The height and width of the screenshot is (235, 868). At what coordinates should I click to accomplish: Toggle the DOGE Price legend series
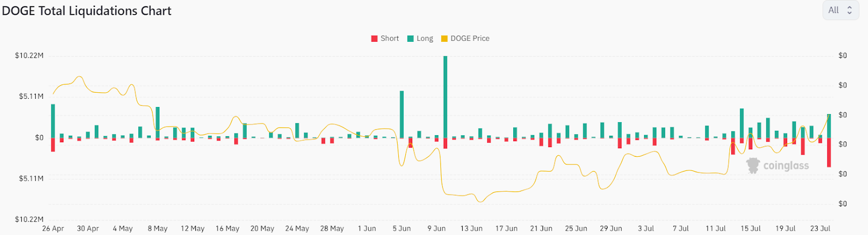click(x=465, y=39)
